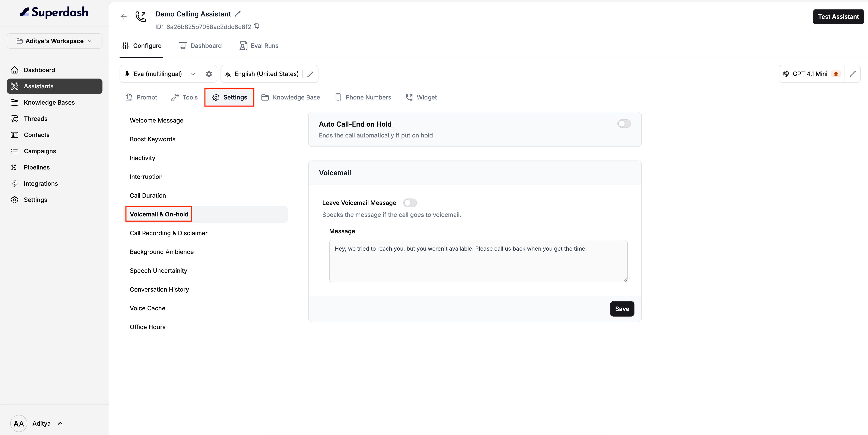
Task: Click the back arrow icon
Action: tap(124, 16)
